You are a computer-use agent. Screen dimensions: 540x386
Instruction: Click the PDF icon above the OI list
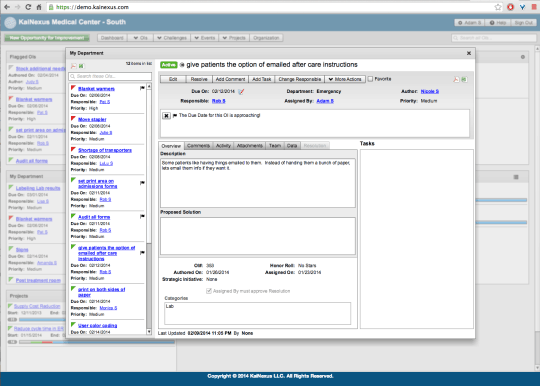pos(73,66)
